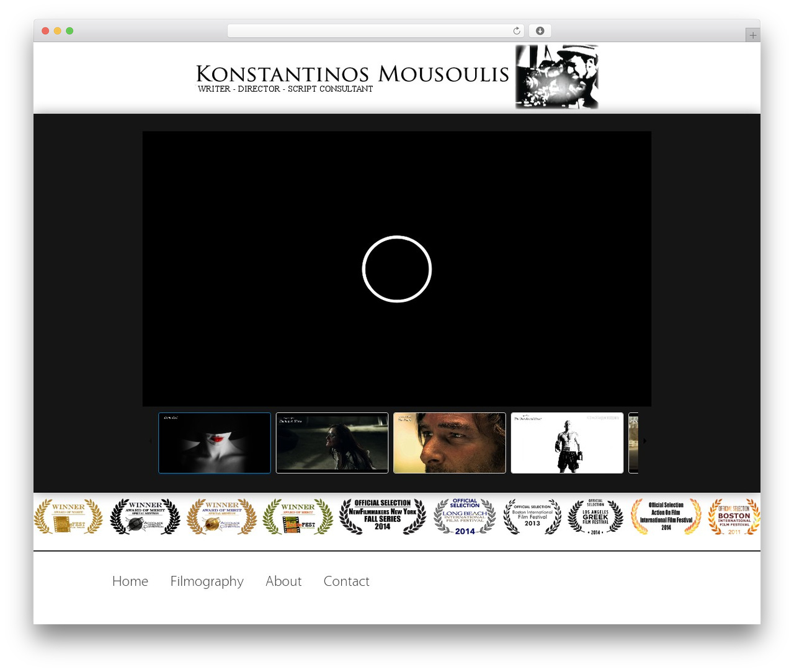Show previous thumbnails with the left carousel arrow

pos(150,441)
